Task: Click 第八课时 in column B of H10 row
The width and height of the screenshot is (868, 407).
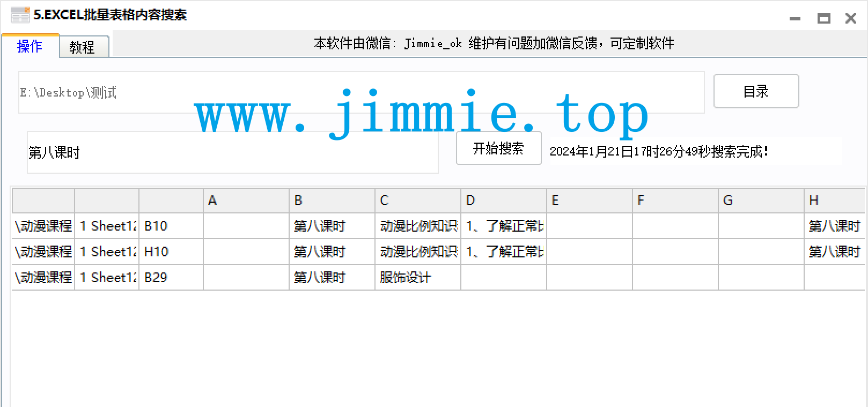Action: pos(332,251)
